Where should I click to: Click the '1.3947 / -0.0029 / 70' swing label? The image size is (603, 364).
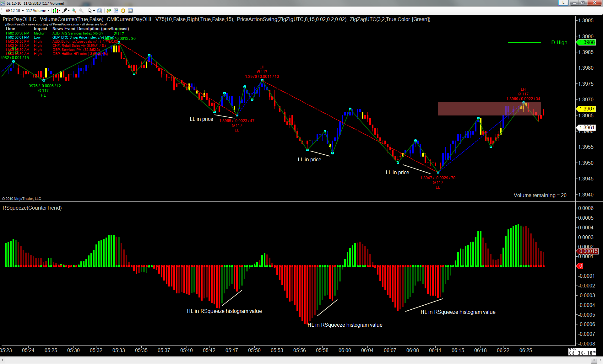pyautogui.click(x=438, y=178)
